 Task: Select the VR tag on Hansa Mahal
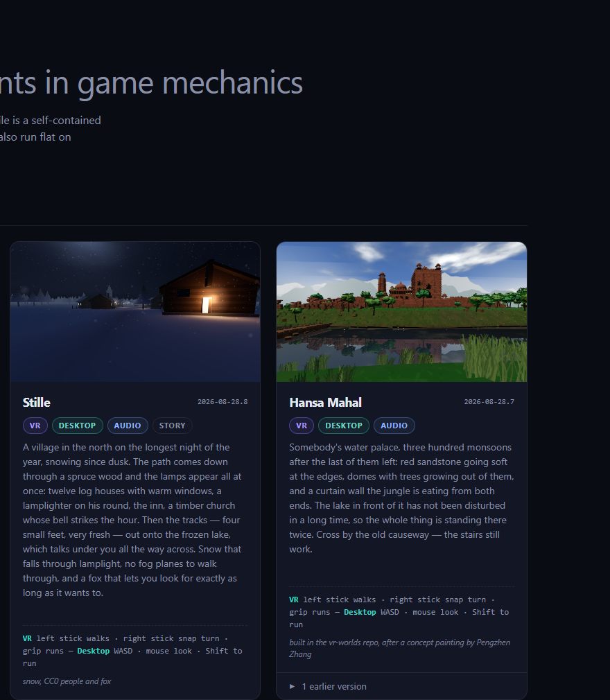tap(302, 426)
